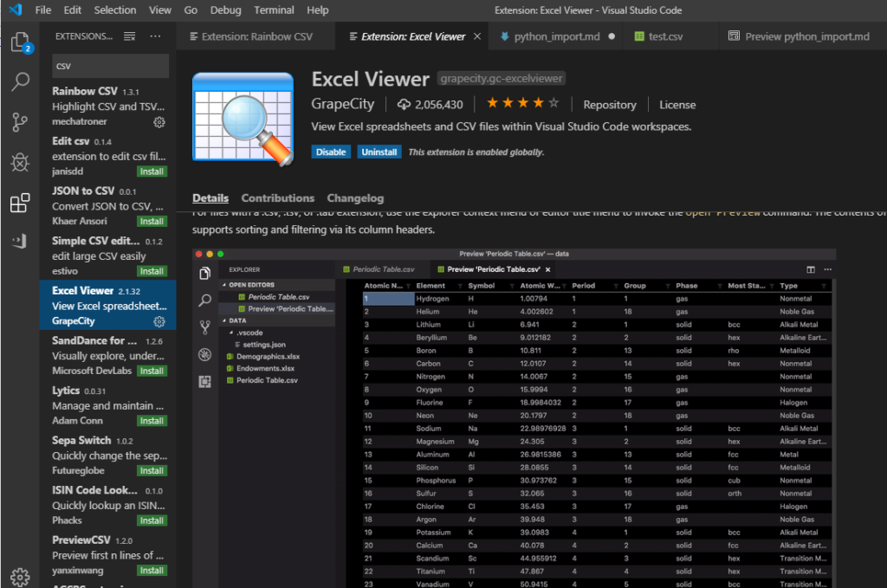The width and height of the screenshot is (887, 588).
Task: Install the ISIN Code Lookup extension
Action: coord(152,520)
